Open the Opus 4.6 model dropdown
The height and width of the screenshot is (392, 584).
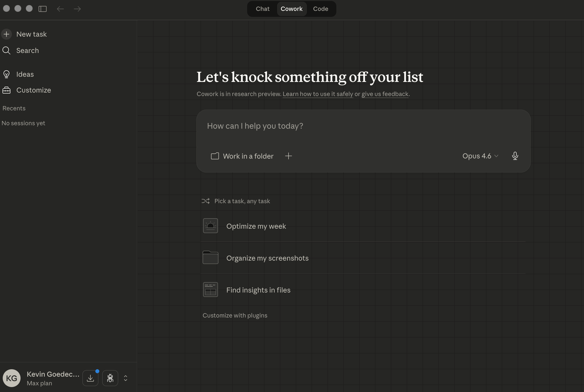point(480,156)
